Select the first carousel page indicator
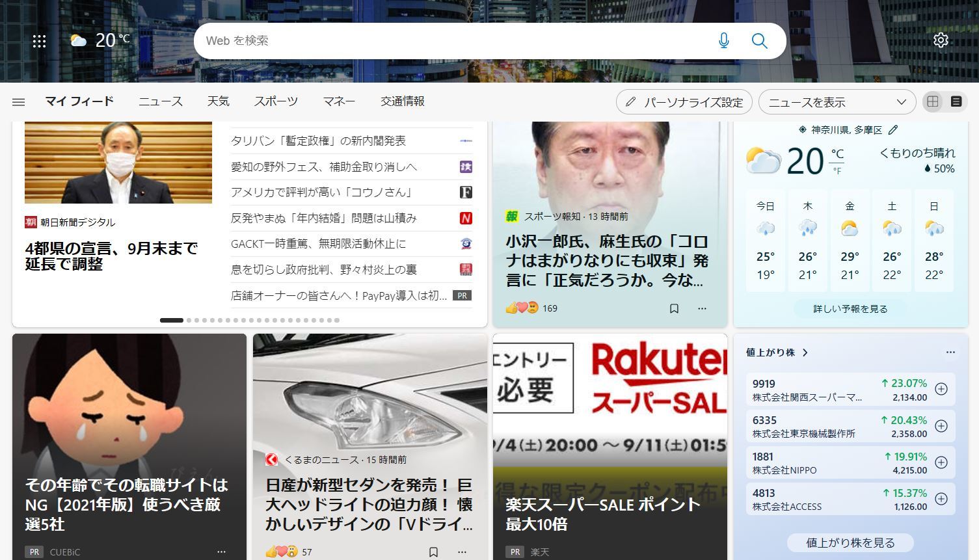Screen dimensions: 979x560 (172, 320)
